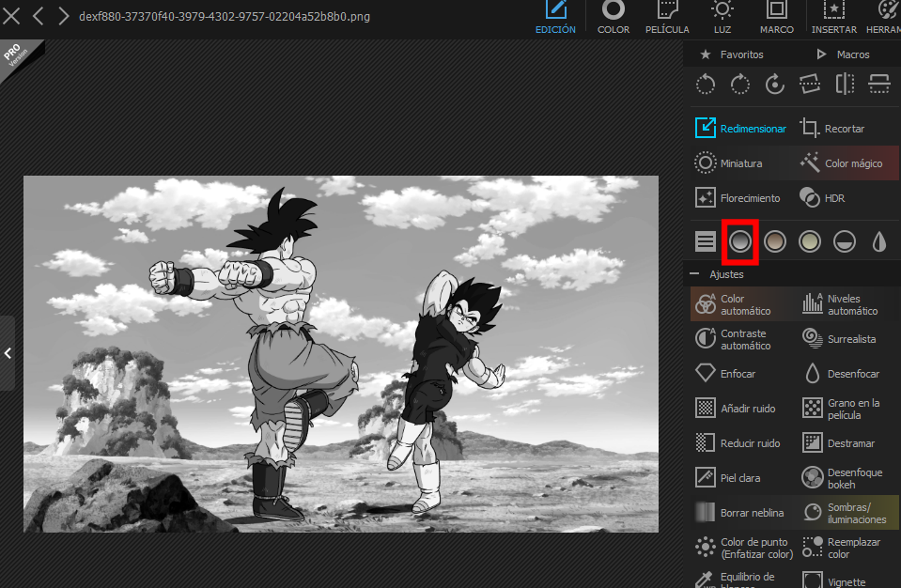Rotate the image counterclockwise with the first rotate icon
The height and width of the screenshot is (588, 901).
coord(705,85)
